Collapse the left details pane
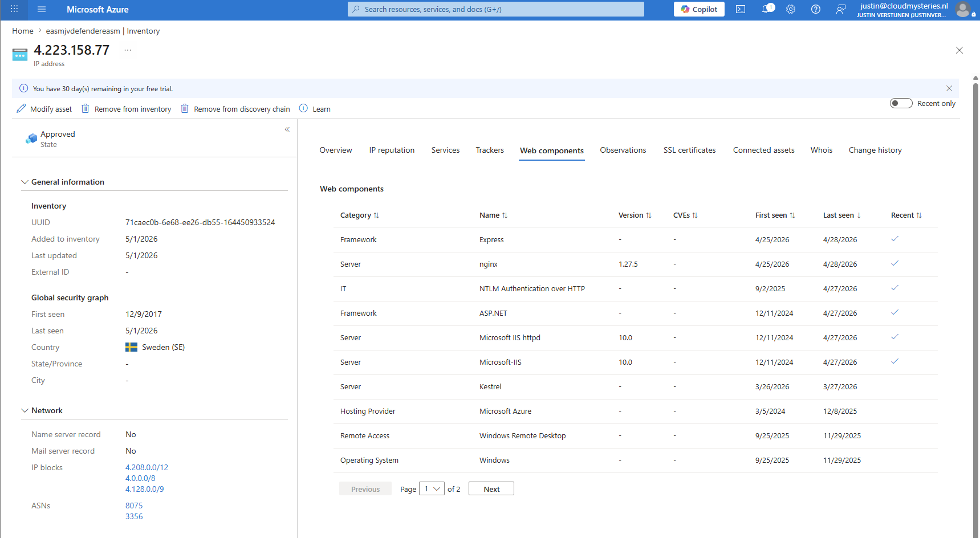980x538 pixels. (287, 129)
